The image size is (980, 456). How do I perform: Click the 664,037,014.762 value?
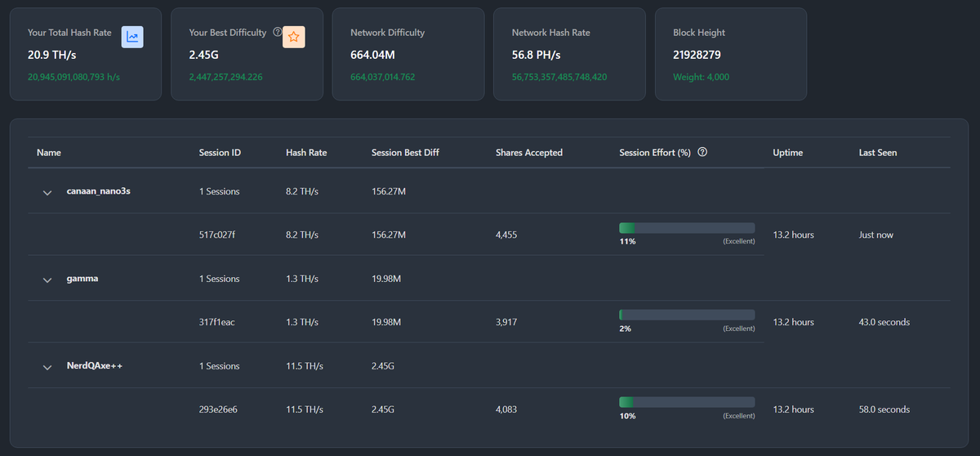pyautogui.click(x=383, y=78)
